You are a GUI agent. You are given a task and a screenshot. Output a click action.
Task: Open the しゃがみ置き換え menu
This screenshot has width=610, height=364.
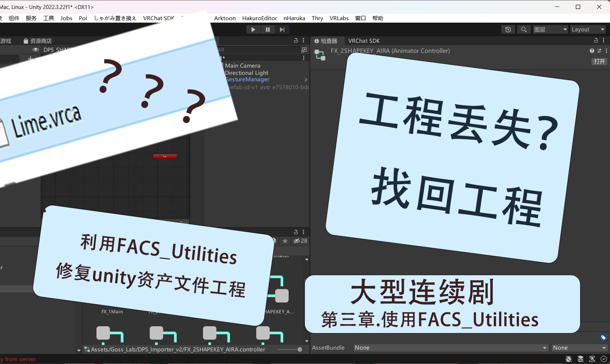tap(115, 18)
